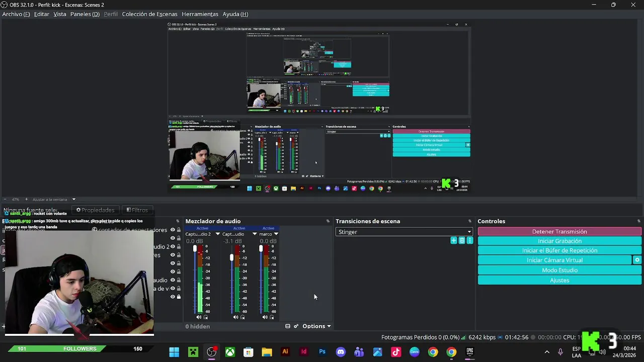Toggle monitoring icon for Capt...udio channel
644x362 pixels.
[x=243, y=317]
